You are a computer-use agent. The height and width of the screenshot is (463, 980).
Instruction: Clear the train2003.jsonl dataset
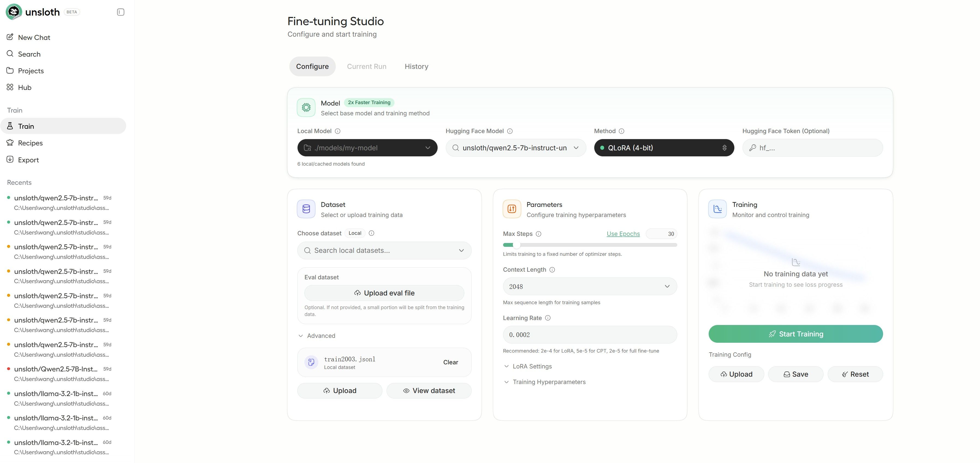pyautogui.click(x=450, y=362)
